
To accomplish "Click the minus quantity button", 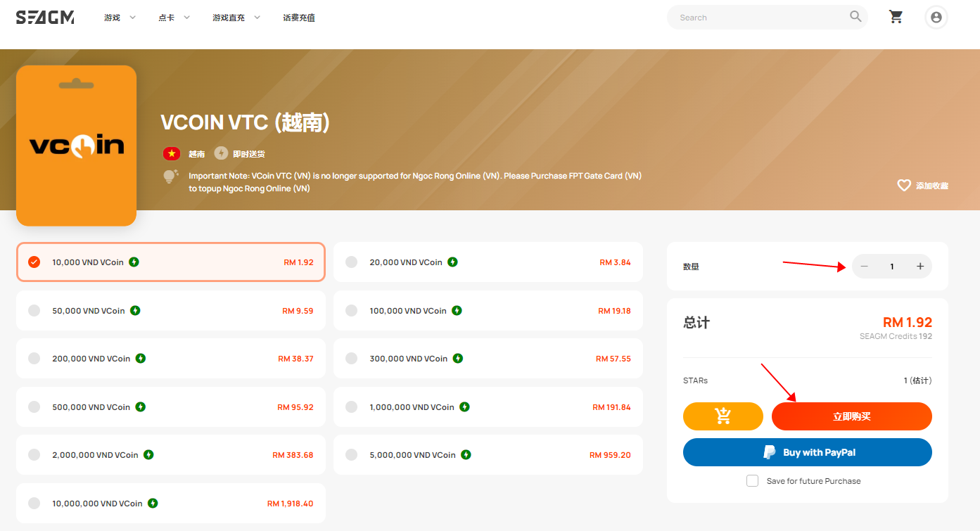I will (x=864, y=267).
